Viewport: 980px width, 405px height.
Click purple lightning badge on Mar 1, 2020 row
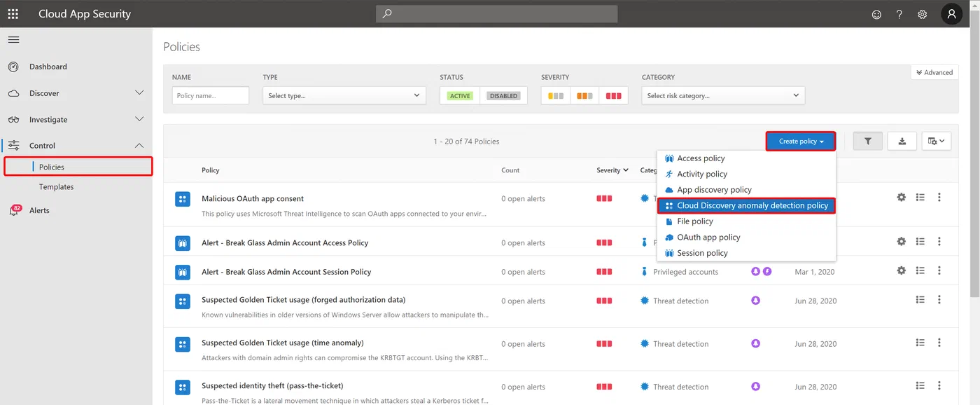[767, 271]
